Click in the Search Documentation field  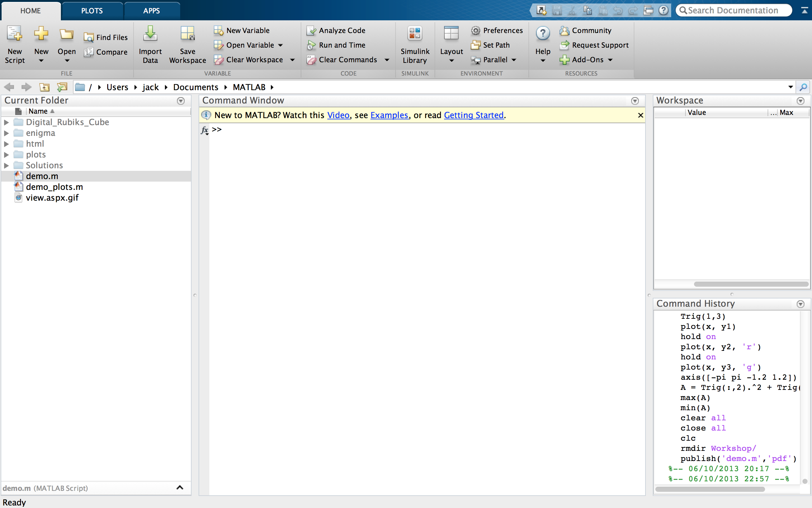coord(734,10)
